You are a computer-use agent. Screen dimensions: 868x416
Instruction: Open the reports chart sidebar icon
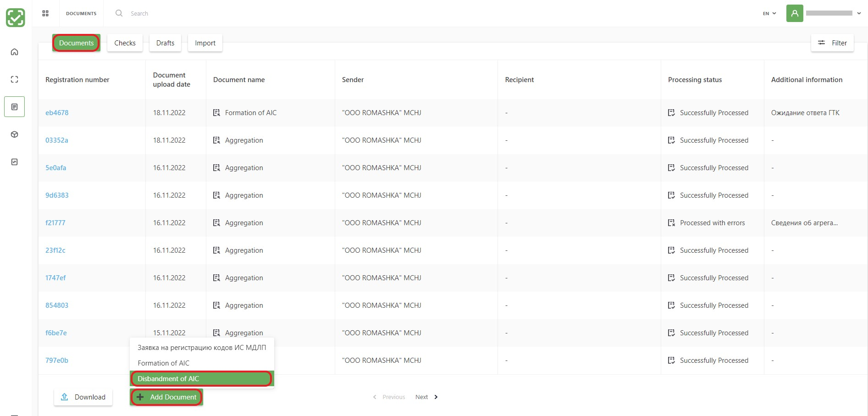pos(15,162)
